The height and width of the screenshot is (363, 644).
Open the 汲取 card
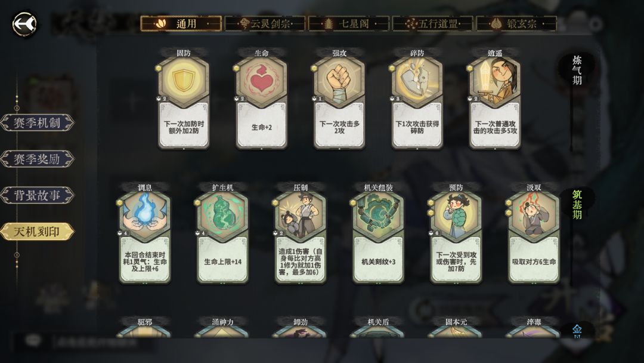tap(534, 233)
